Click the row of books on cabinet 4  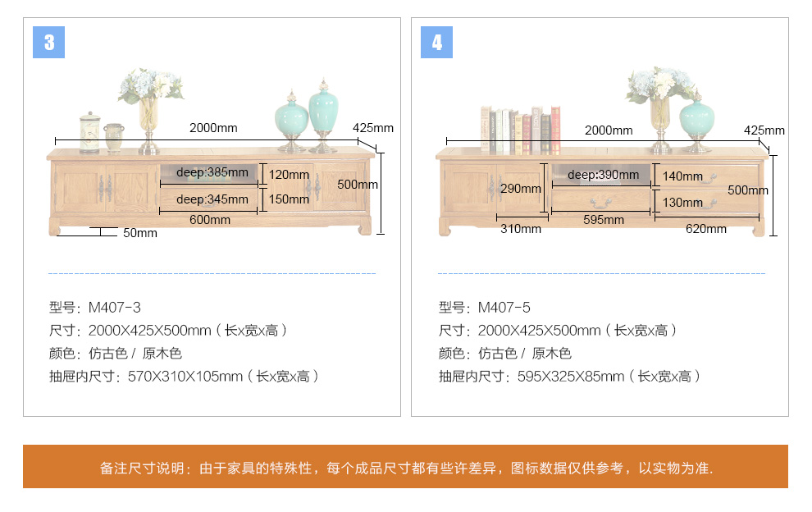coord(521,130)
